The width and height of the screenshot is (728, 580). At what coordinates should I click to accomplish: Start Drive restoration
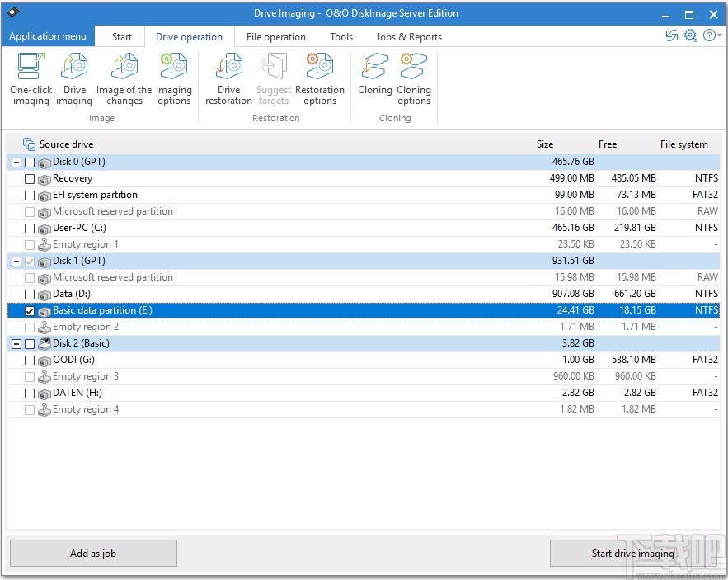tap(228, 77)
